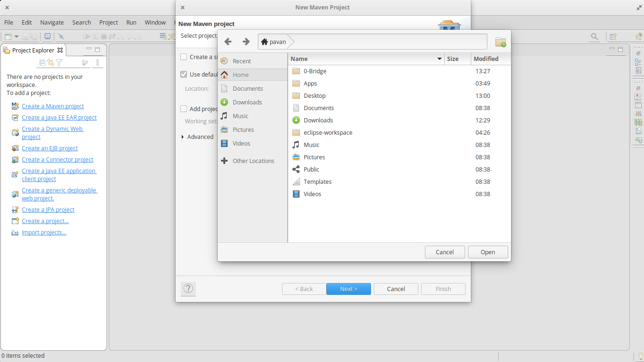Screen dimensions: 644x362
Task: Select Videos row in file list
Action: click(x=399, y=194)
